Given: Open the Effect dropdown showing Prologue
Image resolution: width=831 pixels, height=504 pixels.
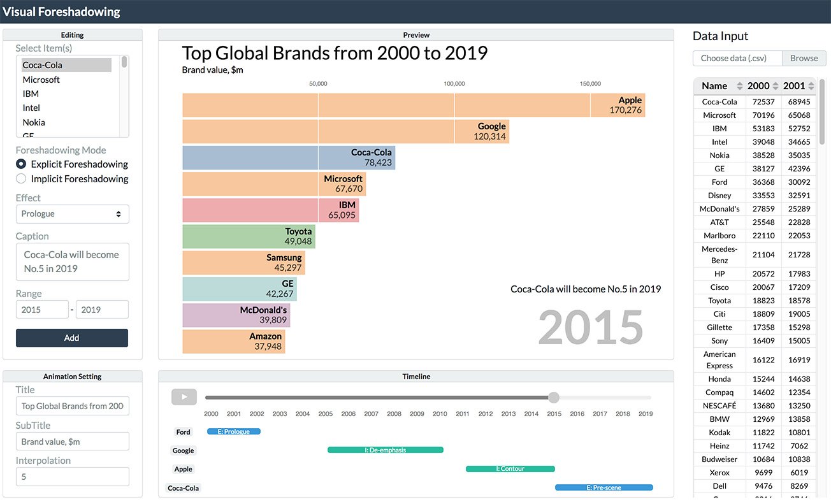Looking at the screenshot, I should (x=72, y=214).
